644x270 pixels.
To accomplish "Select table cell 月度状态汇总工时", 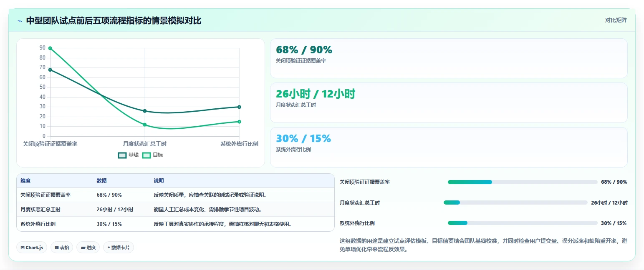I will coord(40,210).
